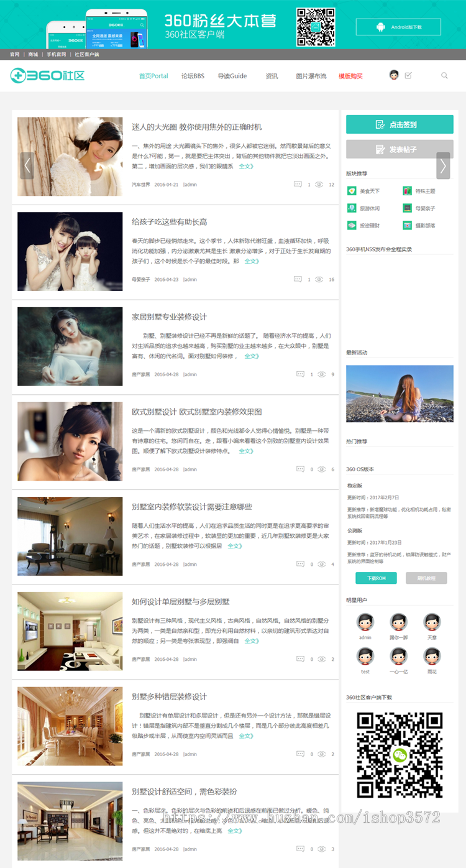466x868 pixels.
Task: Click the 刷机教程 button
Action: coord(426,578)
